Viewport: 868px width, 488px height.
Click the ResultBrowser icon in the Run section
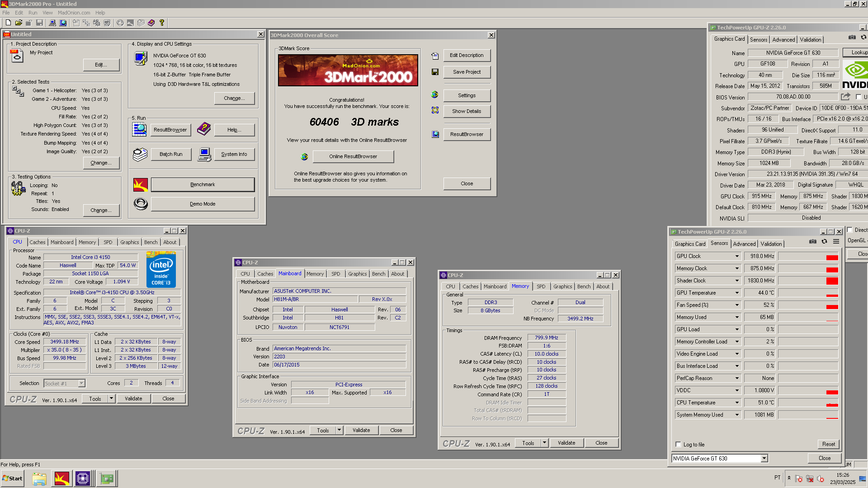pos(139,129)
